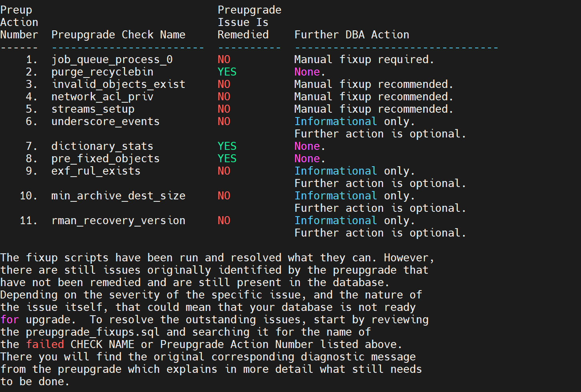Click the job_queue_process_0 check name
Image resolution: width=581 pixels, height=392 pixels.
[112, 60]
